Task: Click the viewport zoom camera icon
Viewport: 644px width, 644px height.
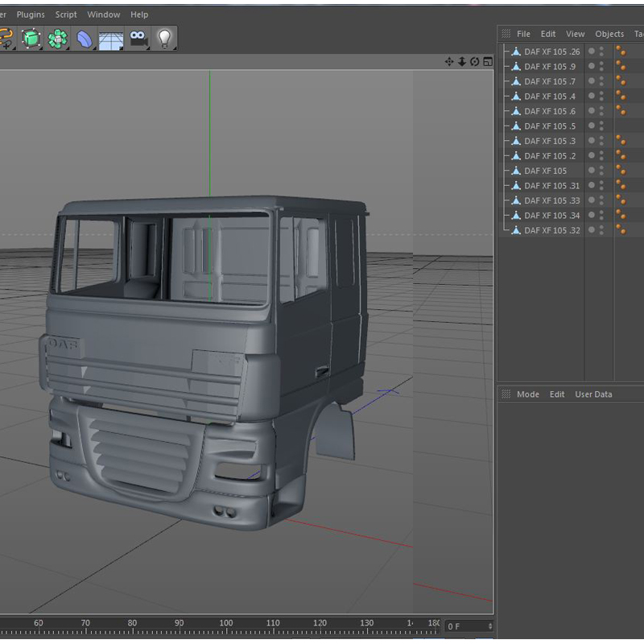Action: pos(462,62)
